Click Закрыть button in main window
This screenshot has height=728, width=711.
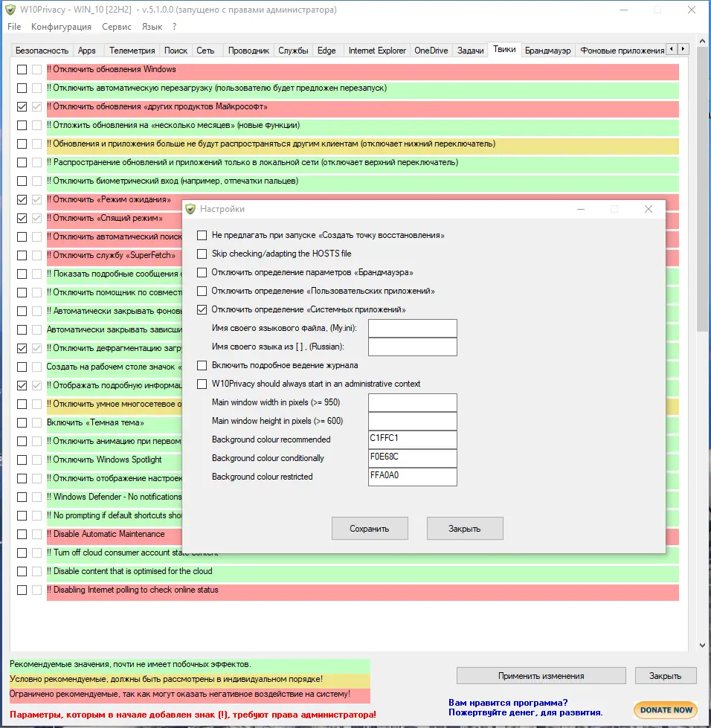pos(666,675)
